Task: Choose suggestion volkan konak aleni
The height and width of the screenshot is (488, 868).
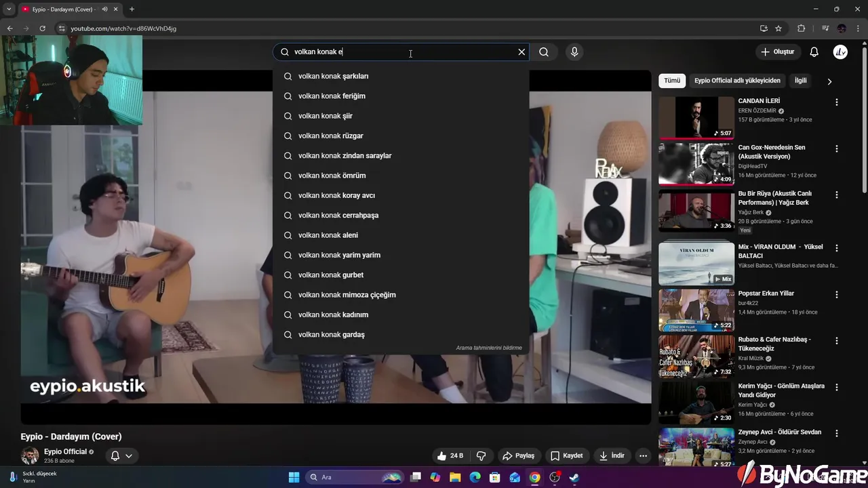Action: 401,235
